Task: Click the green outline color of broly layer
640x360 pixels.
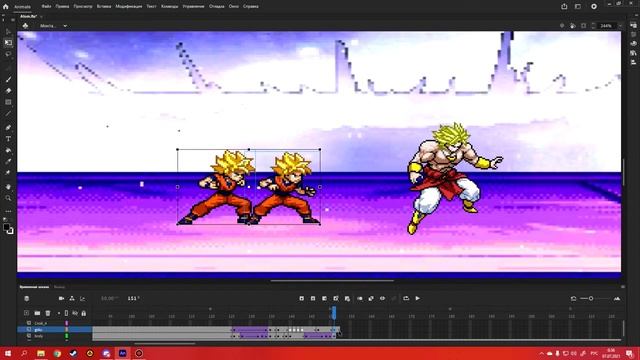Action: (x=67, y=336)
